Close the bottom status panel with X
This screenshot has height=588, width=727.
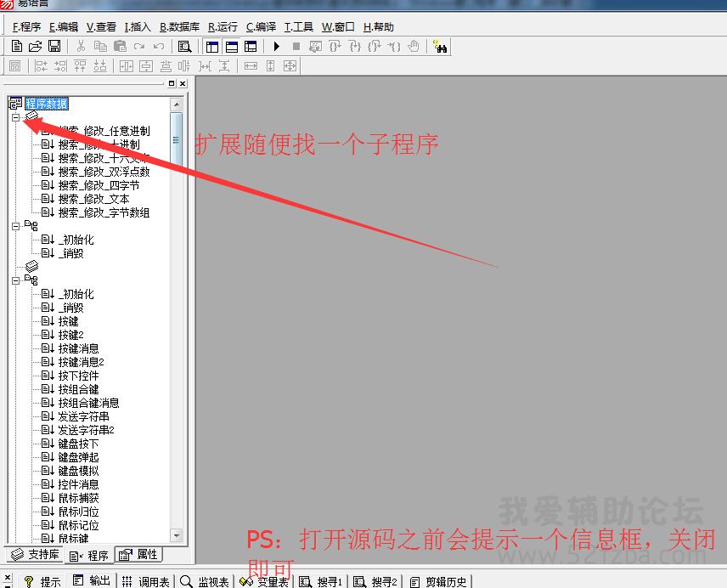tap(7, 577)
